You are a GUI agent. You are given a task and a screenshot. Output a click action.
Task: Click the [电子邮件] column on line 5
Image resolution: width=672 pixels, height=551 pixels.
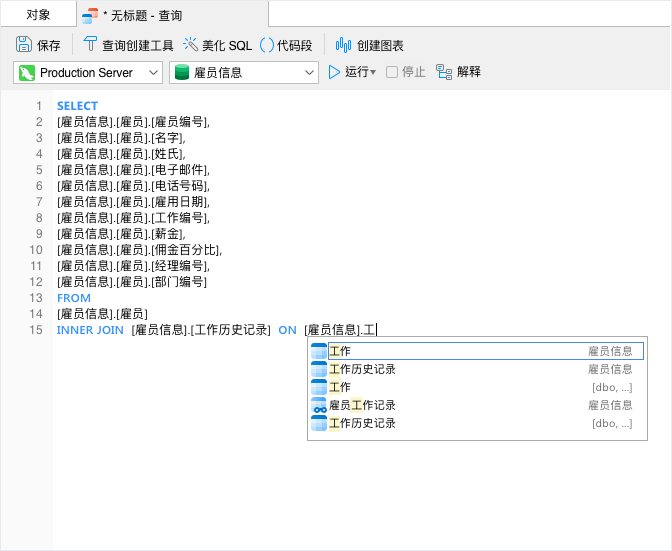click(x=179, y=170)
